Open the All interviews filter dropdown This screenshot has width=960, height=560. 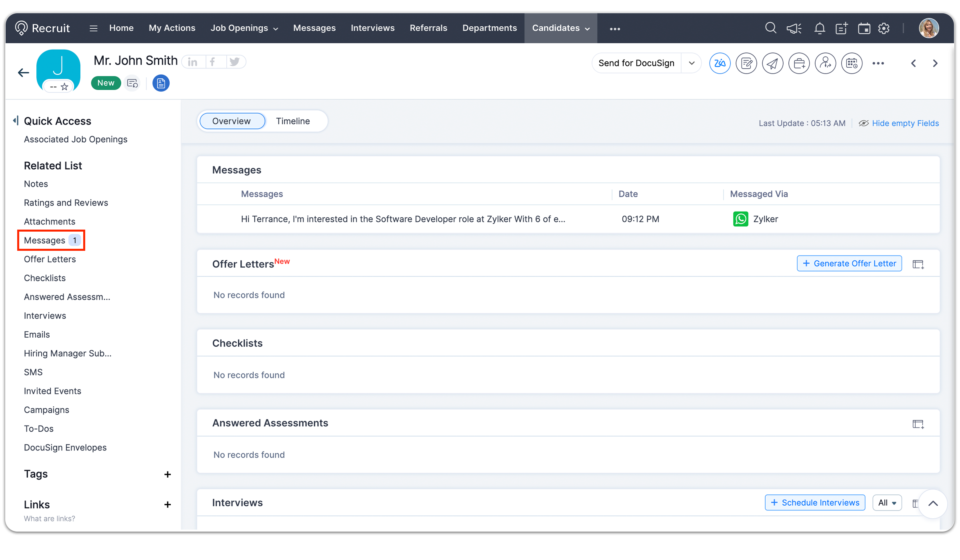click(887, 503)
